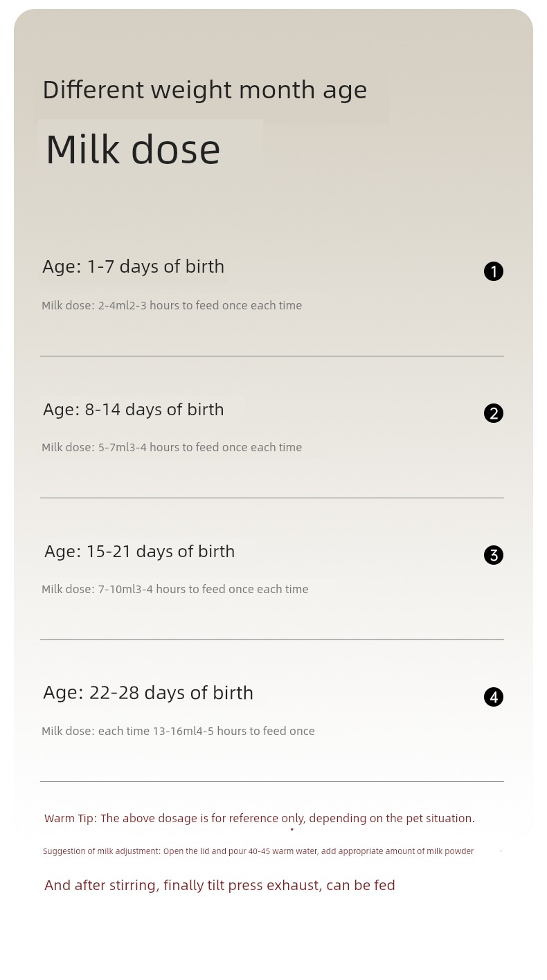The width and height of the screenshot is (547, 980).
Task: Click the "Different weight month age" heading
Action: 205,90
